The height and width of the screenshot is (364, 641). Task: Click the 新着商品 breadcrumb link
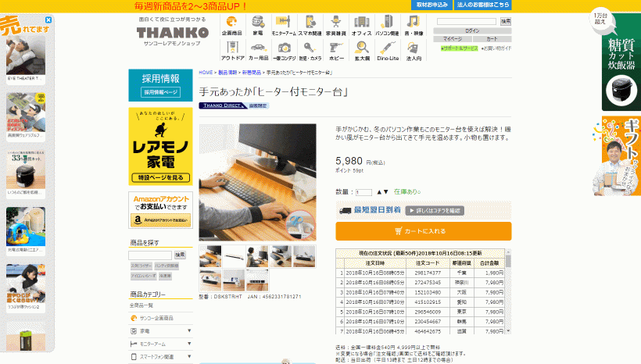pos(251,72)
